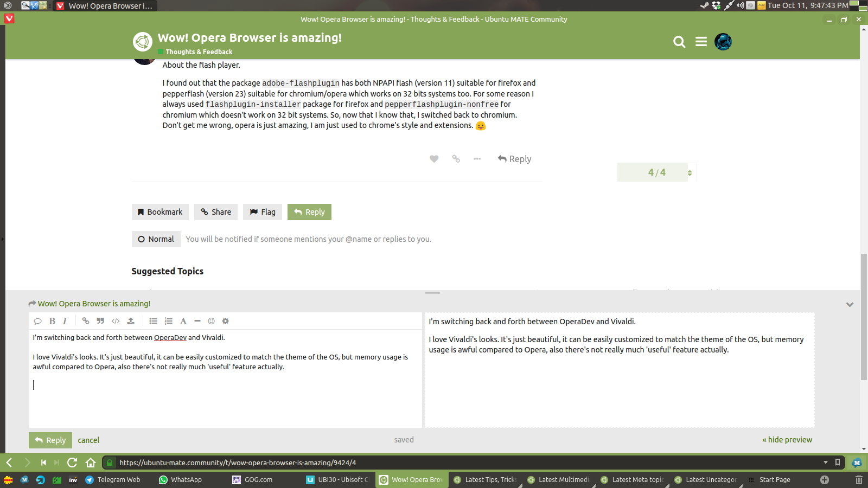This screenshot has height=488, width=868.
Task: Reload the current page
Action: pos(72,463)
